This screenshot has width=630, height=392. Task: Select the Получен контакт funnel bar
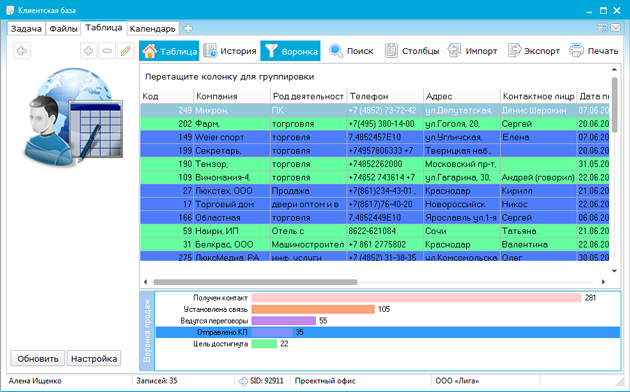tap(417, 298)
